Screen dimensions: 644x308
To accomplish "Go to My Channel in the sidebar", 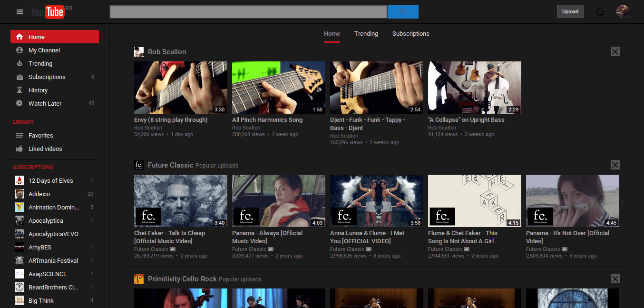I will tap(44, 50).
